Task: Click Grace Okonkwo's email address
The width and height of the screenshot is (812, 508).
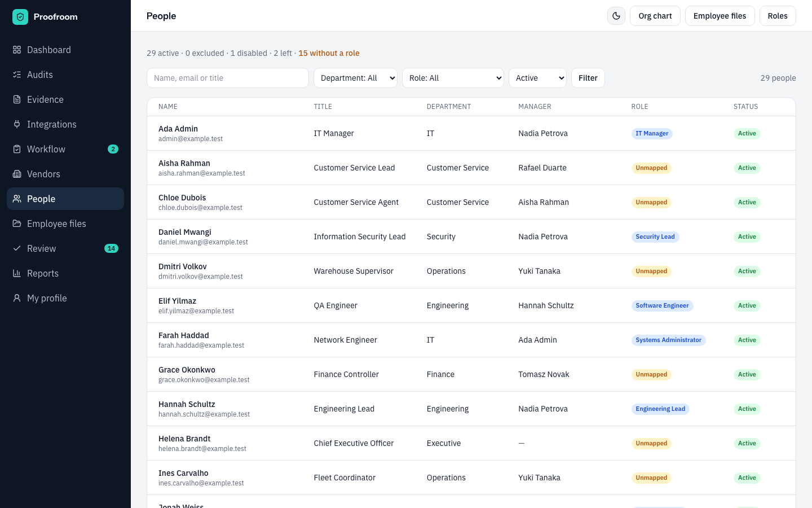Action: click(x=204, y=380)
